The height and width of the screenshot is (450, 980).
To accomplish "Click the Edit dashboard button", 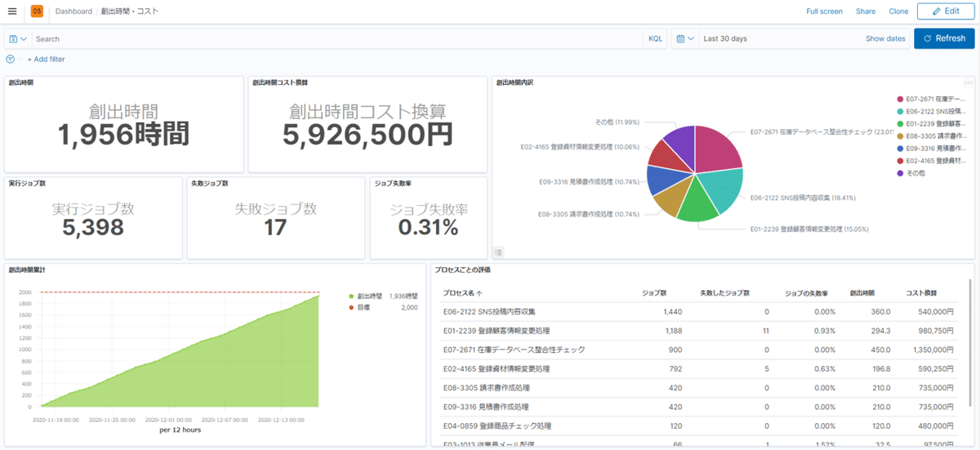I will (x=946, y=11).
